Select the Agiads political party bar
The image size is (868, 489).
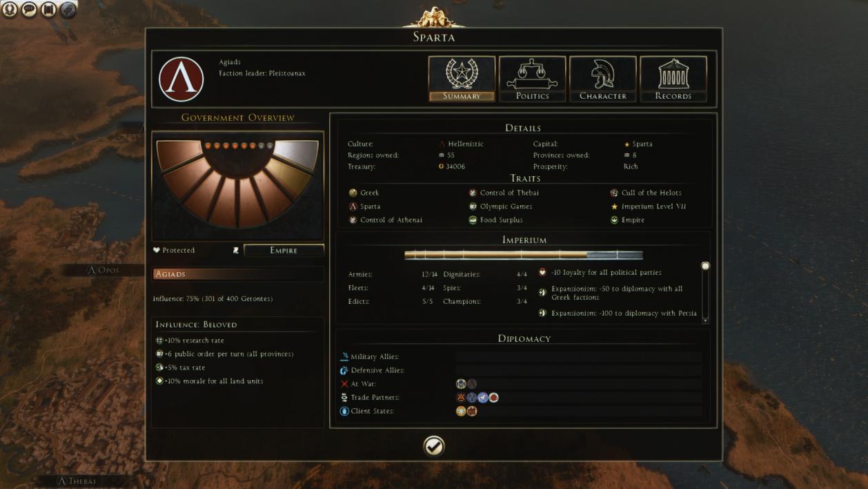point(237,274)
